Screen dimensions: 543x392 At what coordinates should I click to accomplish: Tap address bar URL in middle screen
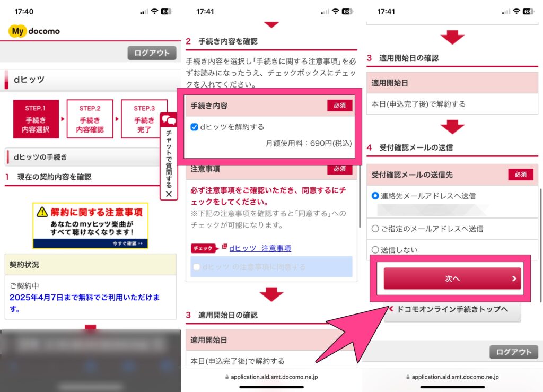pyautogui.click(x=274, y=377)
